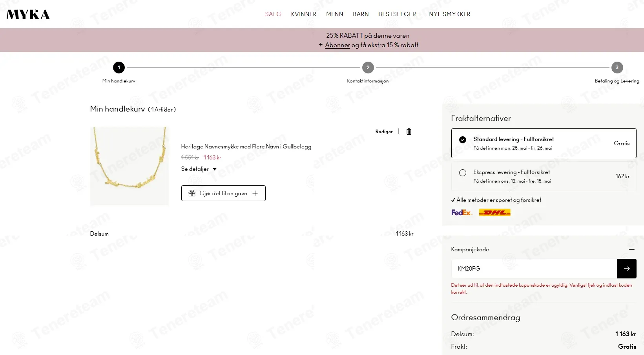Click step 1 Min handlekurv marker
The height and width of the screenshot is (355, 644).
(x=119, y=68)
